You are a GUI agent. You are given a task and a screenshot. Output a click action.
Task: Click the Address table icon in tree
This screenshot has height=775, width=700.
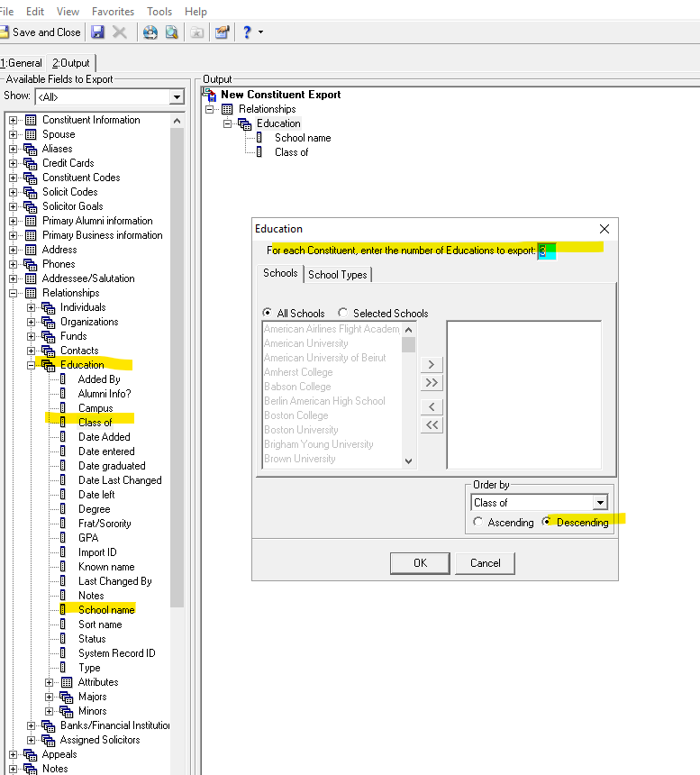tap(31, 250)
